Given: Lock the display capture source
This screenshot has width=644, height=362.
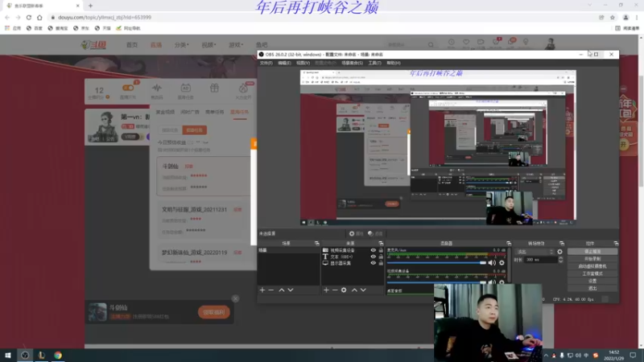Looking at the screenshot, I should point(381,263).
